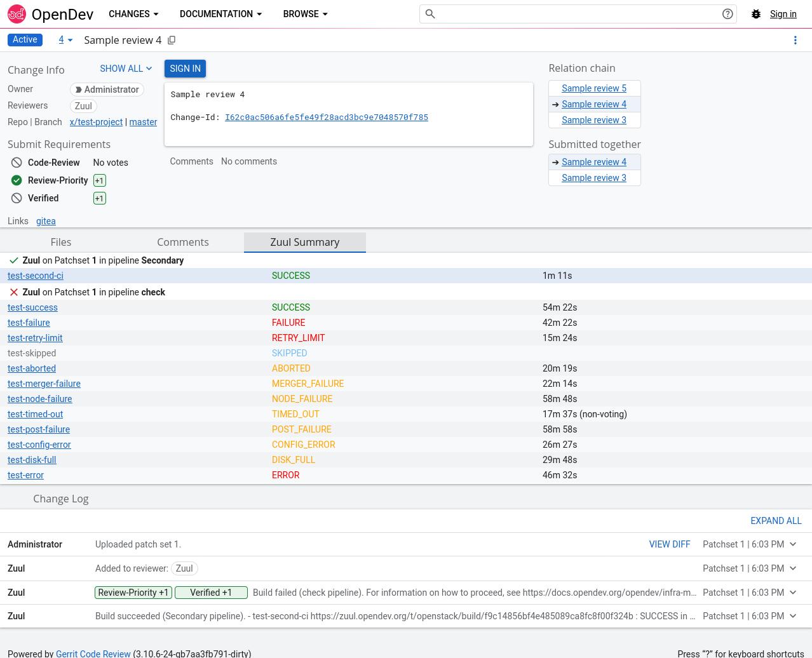Open the test-second-ci job link
Viewport: 812px width, 658px height.
point(36,276)
